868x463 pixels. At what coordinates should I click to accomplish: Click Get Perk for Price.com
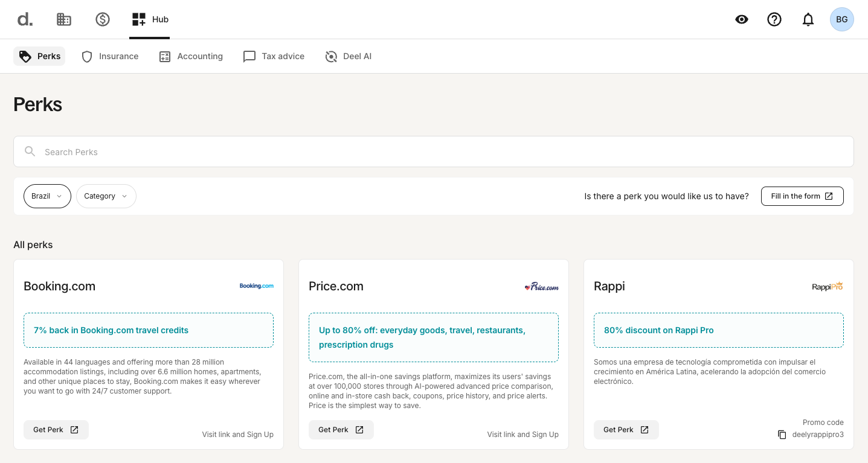click(341, 430)
